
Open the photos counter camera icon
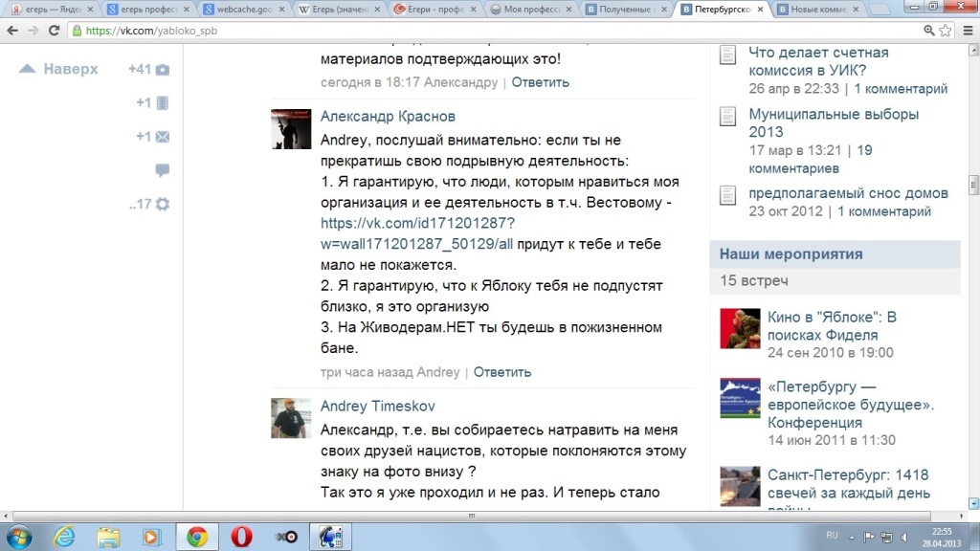(162, 70)
